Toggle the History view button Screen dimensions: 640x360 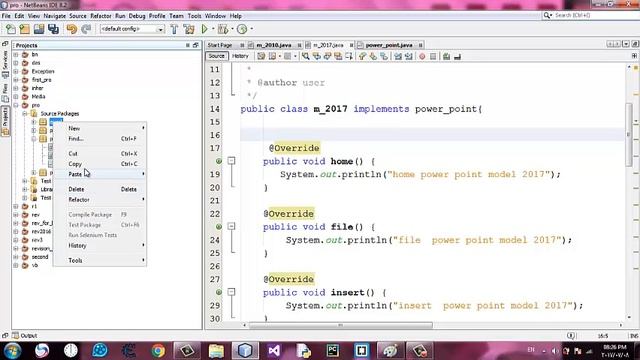[x=240, y=56]
